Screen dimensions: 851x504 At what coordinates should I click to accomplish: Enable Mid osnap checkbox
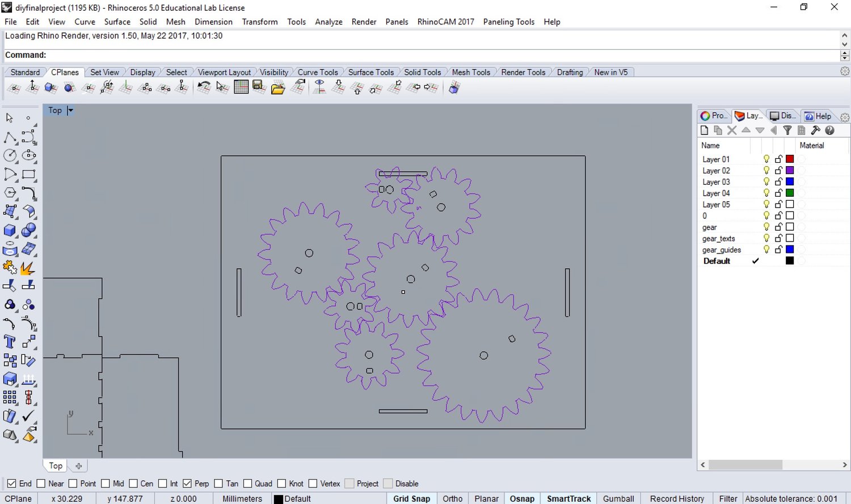[x=106, y=484]
